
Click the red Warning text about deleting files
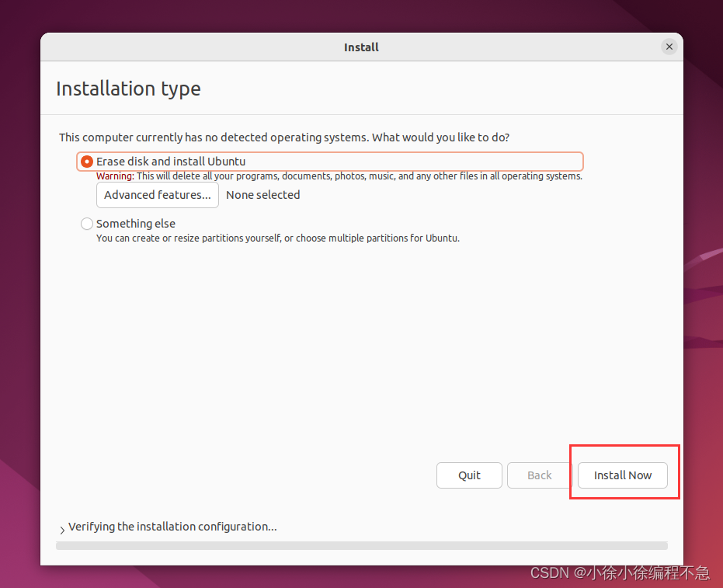point(339,176)
